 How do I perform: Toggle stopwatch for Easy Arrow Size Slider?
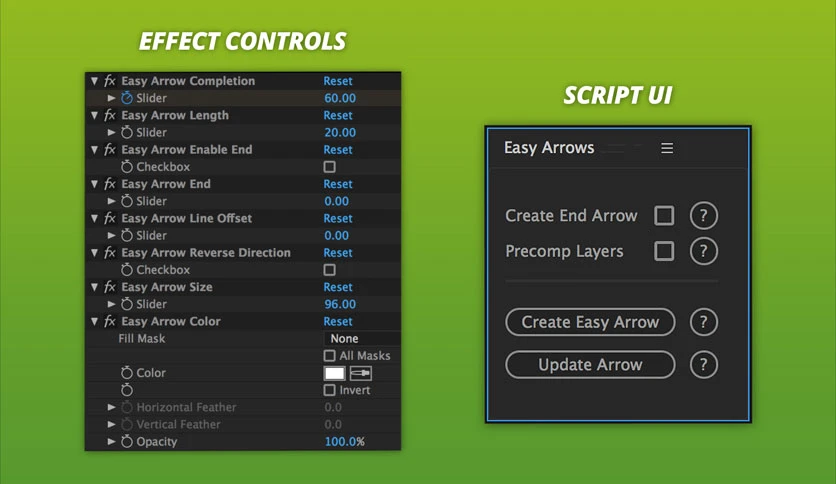pos(127,304)
